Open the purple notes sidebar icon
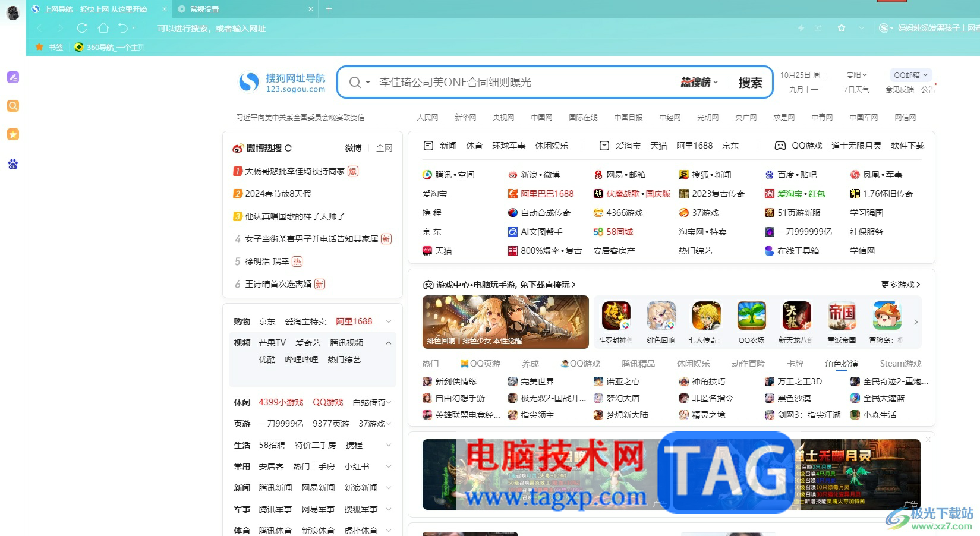 pos(13,77)
